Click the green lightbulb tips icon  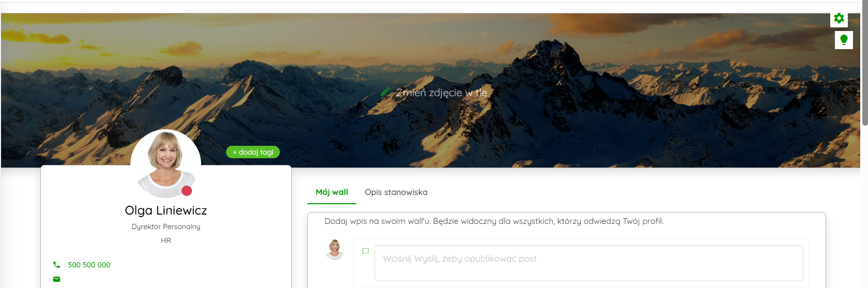844,40
